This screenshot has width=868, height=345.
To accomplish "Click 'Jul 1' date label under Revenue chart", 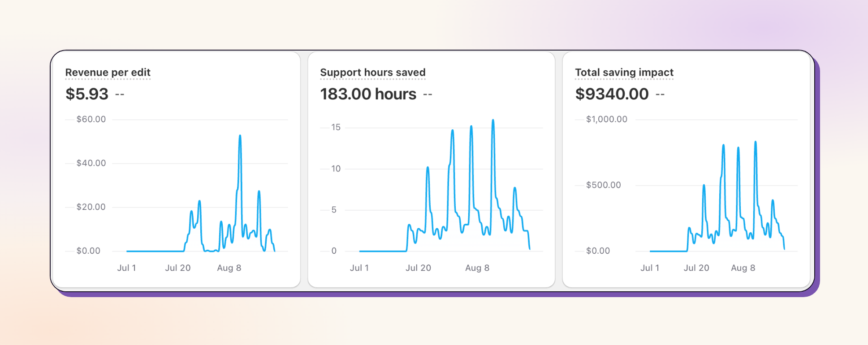I will [126, 268].
